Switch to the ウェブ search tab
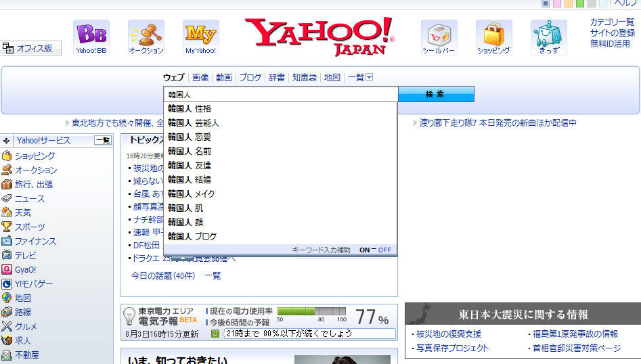 click(x=174, y=77)
